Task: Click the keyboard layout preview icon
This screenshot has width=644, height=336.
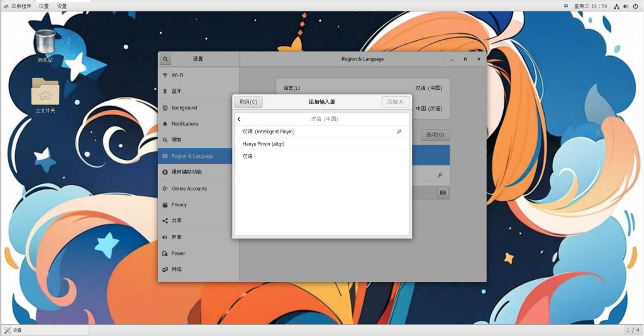Action: pyautogui.click(x=443, y=193)
